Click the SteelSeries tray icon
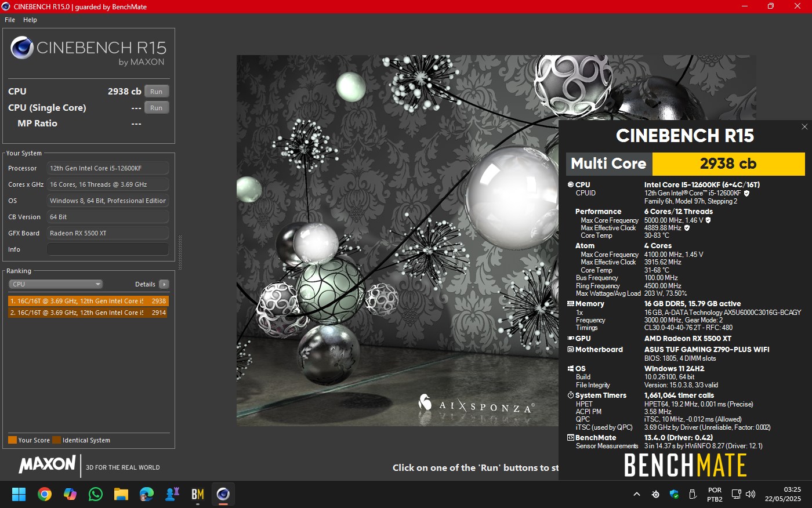This screenshot has width=812, height=508. (655, 494)
